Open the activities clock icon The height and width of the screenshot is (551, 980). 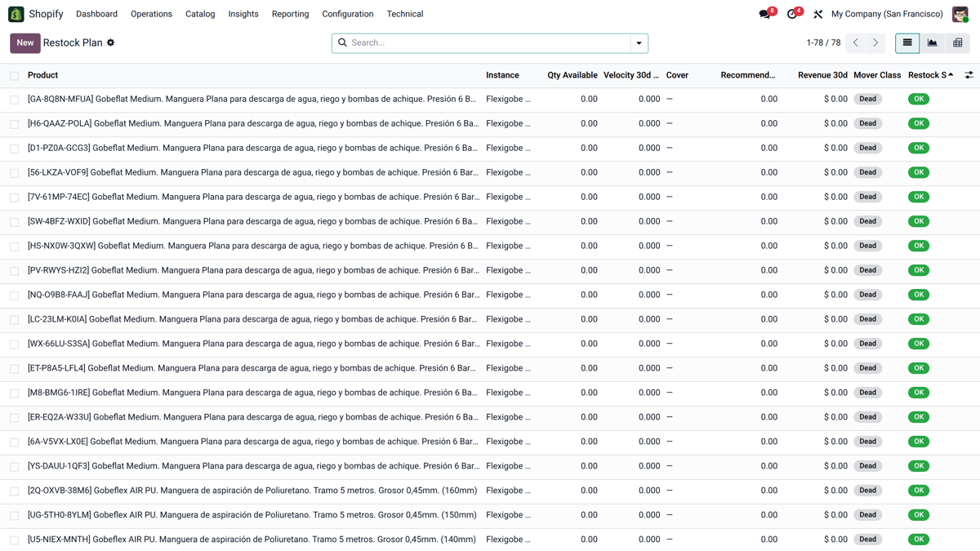(x=792, y=14)
